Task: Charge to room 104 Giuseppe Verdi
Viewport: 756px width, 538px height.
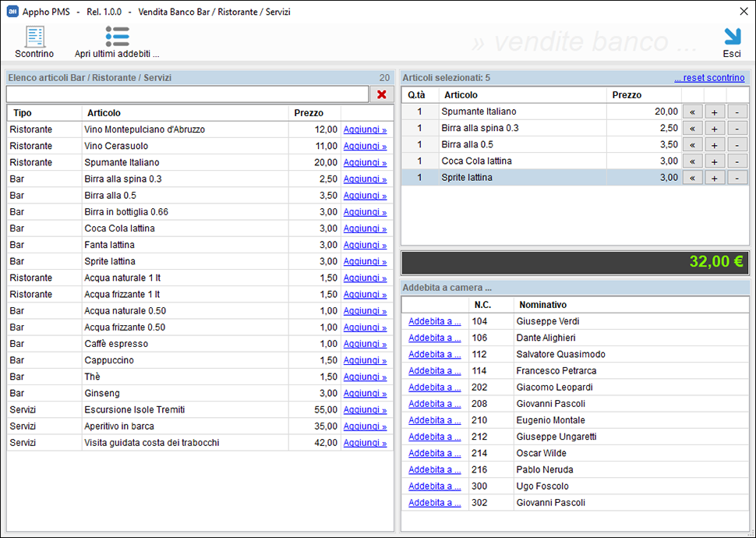Action: tap(434, 321)
